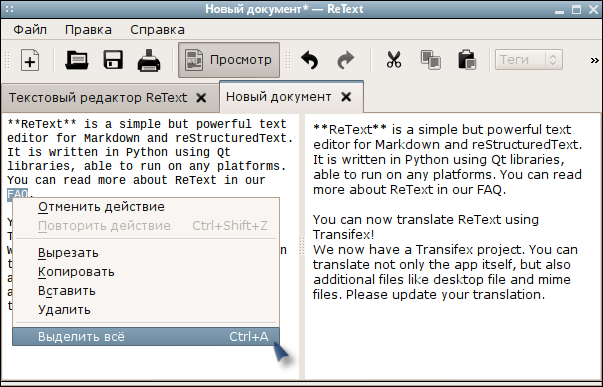This screenshot has width=603, height=387.
Task: Click the left toolbar drag handle
Action: (7, 60)
